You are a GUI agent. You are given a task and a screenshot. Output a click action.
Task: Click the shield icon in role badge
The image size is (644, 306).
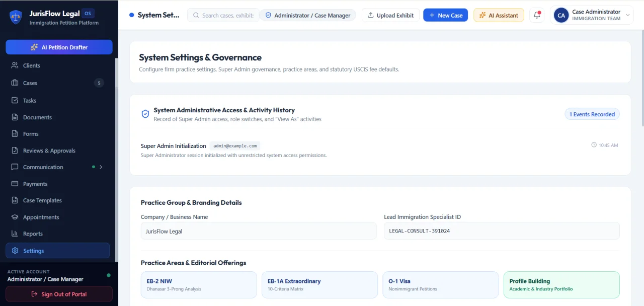(x=268, y=16)
